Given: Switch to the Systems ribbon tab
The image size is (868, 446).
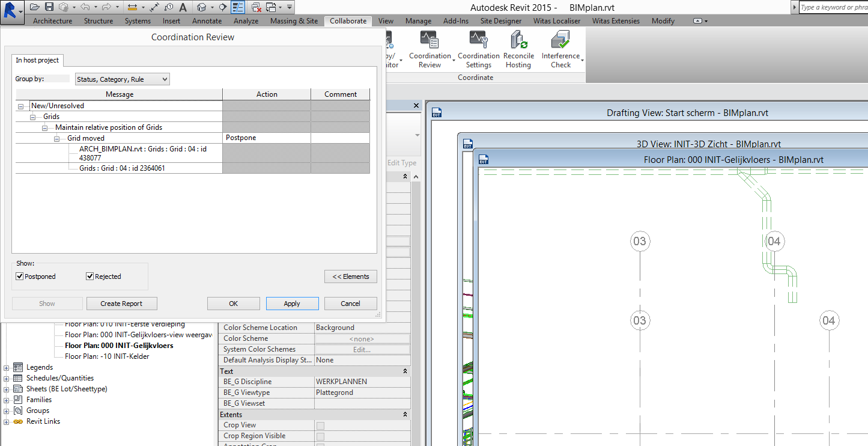Looking at the screenshot, I should [138, 21].
